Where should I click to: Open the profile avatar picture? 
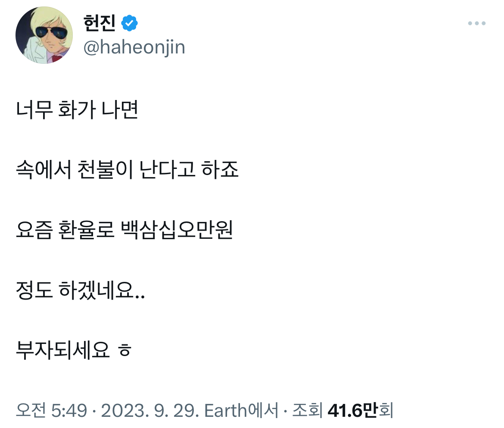pos(44,35)
